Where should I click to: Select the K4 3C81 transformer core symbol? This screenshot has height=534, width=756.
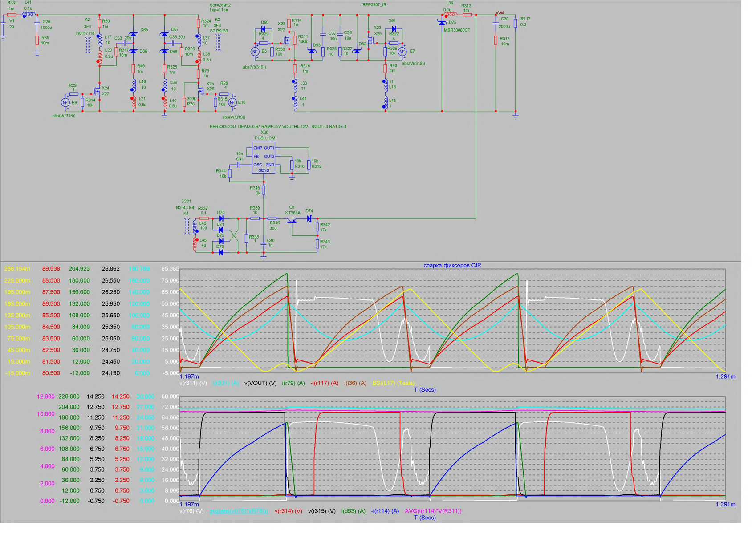(187, 226)
